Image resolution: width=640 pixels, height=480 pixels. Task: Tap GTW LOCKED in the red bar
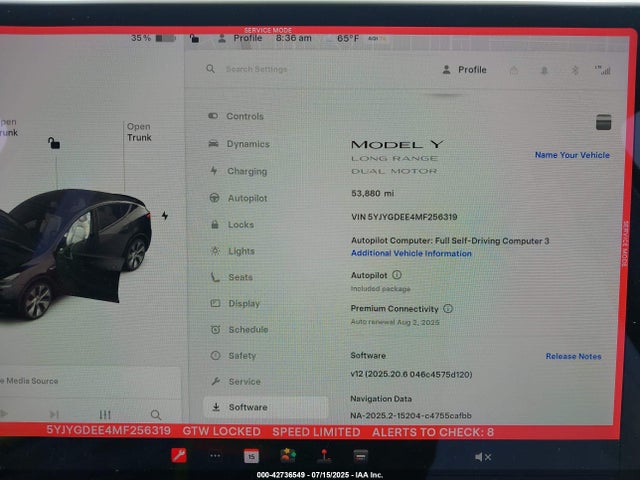tap(222, 431)
